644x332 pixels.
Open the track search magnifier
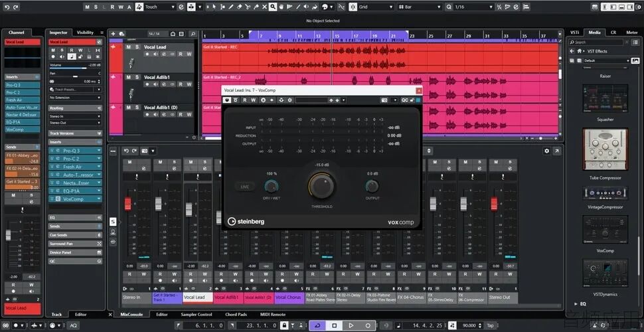click(193, 34)
